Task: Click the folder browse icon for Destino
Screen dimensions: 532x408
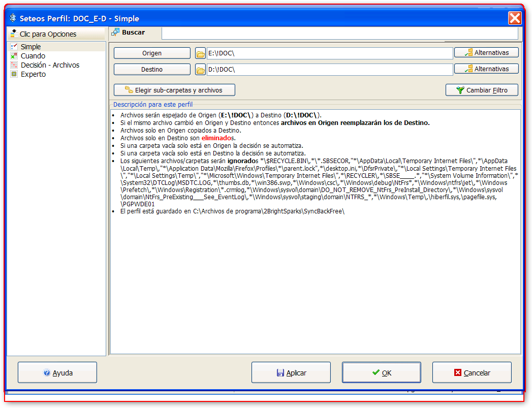Action: pos(200,70)
